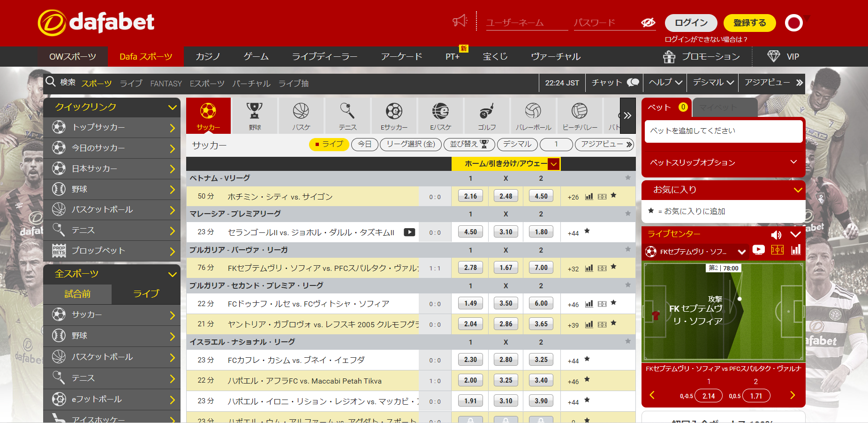Viewport: 868px width, 423px height.
Task: Open the プロモーション gift link
Action: [x=702, y=57]
